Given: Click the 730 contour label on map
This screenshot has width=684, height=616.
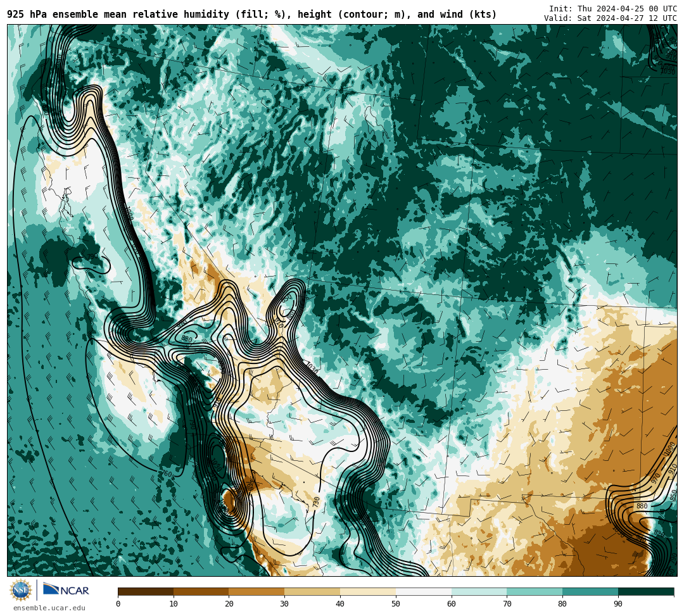Looking at the screenshot, I should coord(317,502).
